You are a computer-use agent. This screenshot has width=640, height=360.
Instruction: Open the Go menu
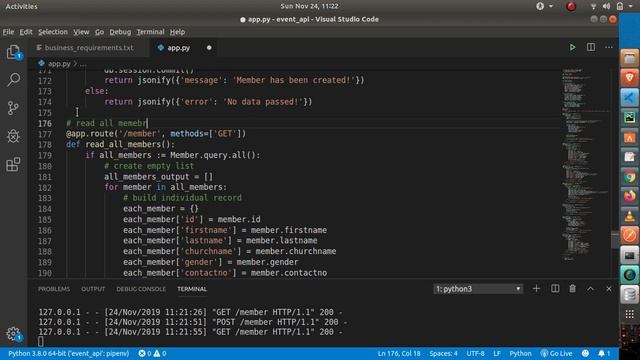point(99,32)
